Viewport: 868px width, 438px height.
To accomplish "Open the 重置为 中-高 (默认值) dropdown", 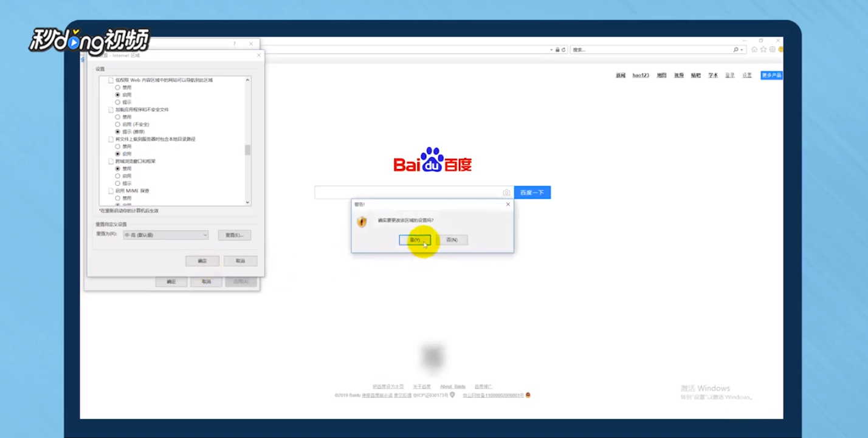I will [x=166, y=235].
